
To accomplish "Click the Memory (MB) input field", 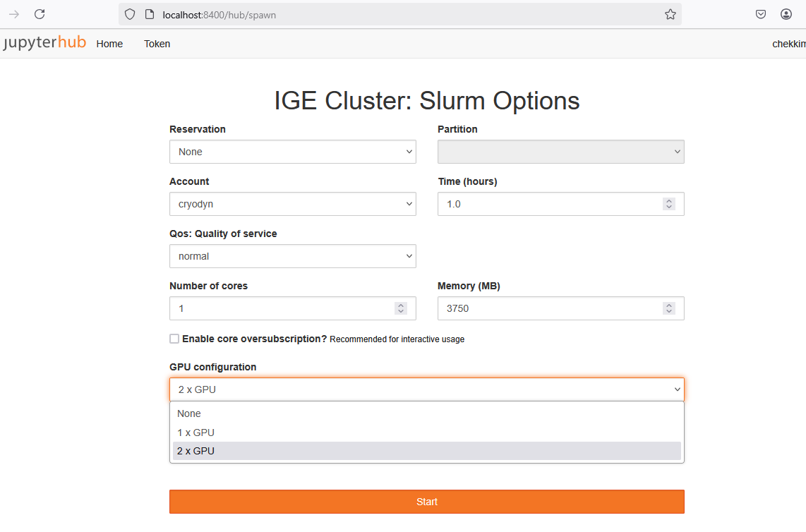I will [x=551, y=308].
